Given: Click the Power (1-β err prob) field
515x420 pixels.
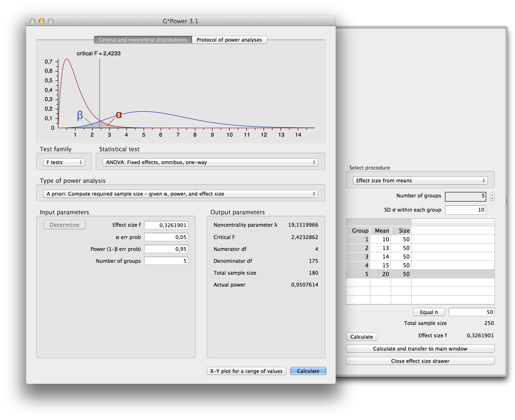Looking at the screenshot, I should click(166, 249).
